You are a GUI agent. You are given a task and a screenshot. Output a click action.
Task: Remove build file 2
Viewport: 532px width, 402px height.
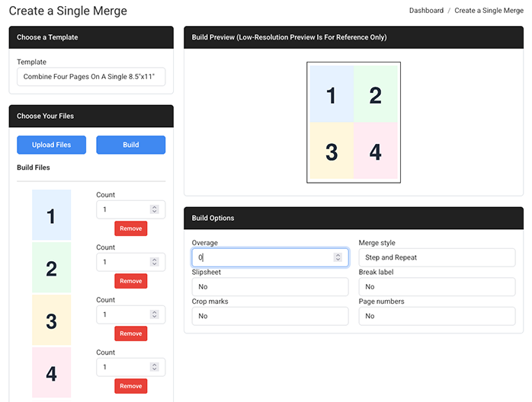pyautogui.click(x=130, y=281)
